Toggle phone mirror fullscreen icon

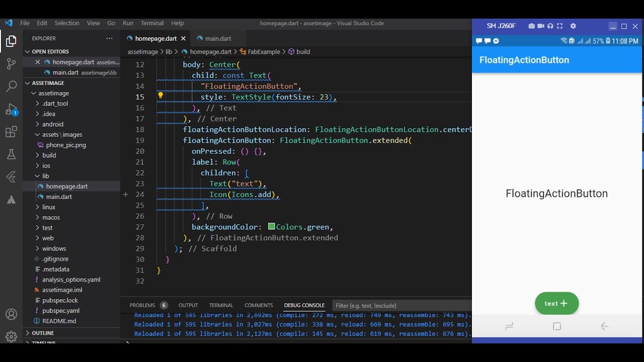click(560, 26)
